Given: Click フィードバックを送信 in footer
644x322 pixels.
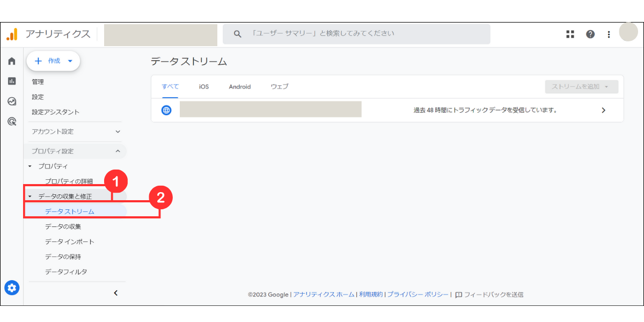Looking at the screenshot, I should pos(494,295).
